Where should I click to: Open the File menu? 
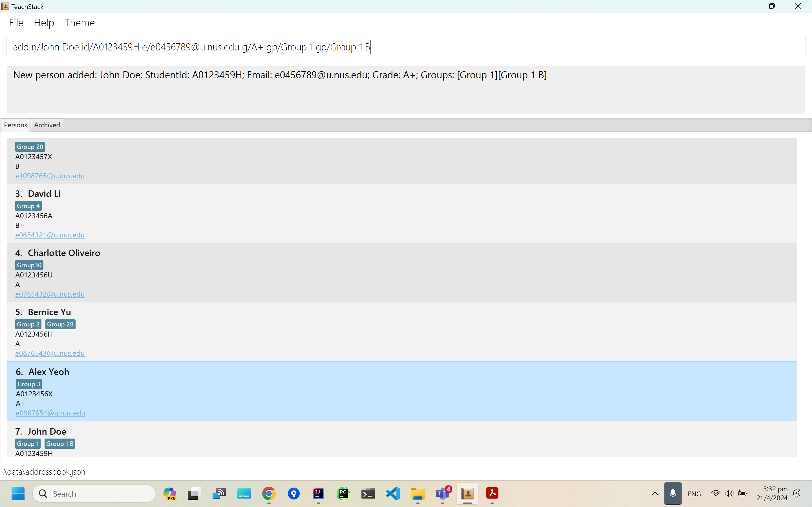click(x=16, y=23)
